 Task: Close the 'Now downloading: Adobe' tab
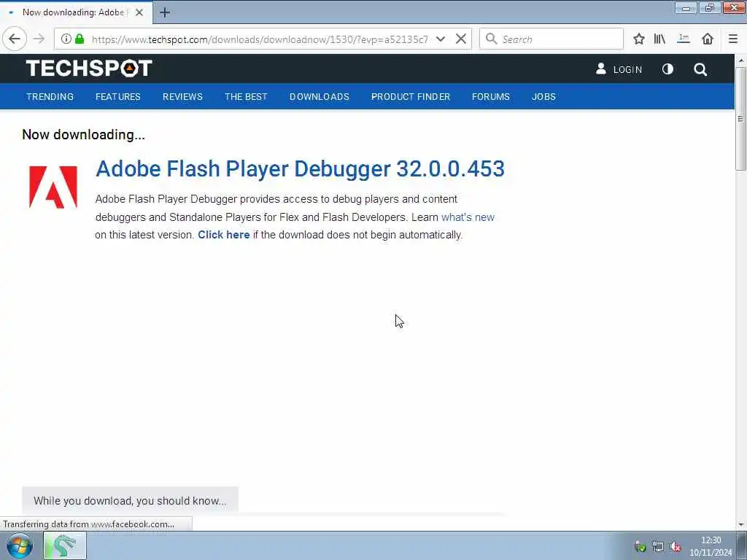coord(139,12)
